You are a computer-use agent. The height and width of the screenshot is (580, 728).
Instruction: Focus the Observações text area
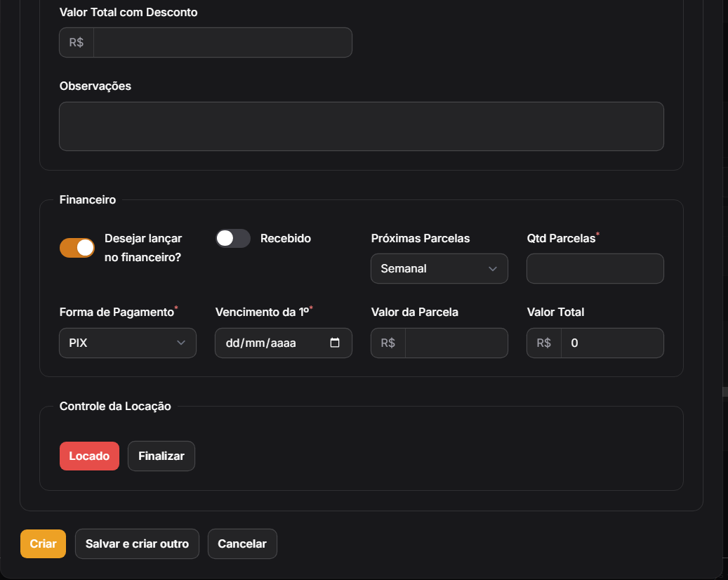tap(362, 126)
